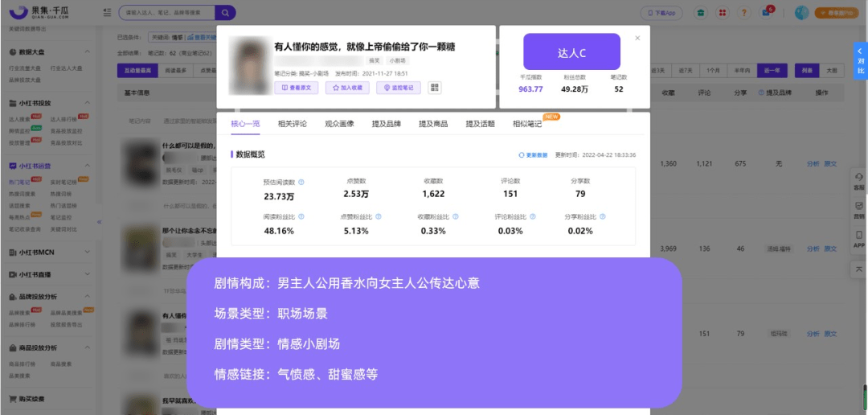
Task: Open 购买续费 in the sidebar
Action: click(31, 399)
